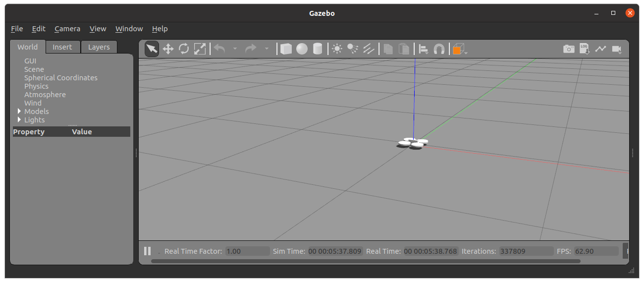Image resolution: width=644 pixels, height=283 pixels.
Task: Insert a box shape
Action: point(286,49)
